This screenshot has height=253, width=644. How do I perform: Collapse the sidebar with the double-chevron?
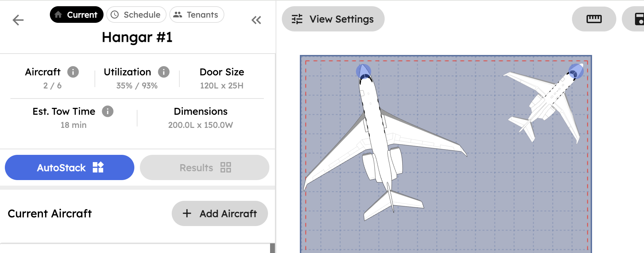256,20
